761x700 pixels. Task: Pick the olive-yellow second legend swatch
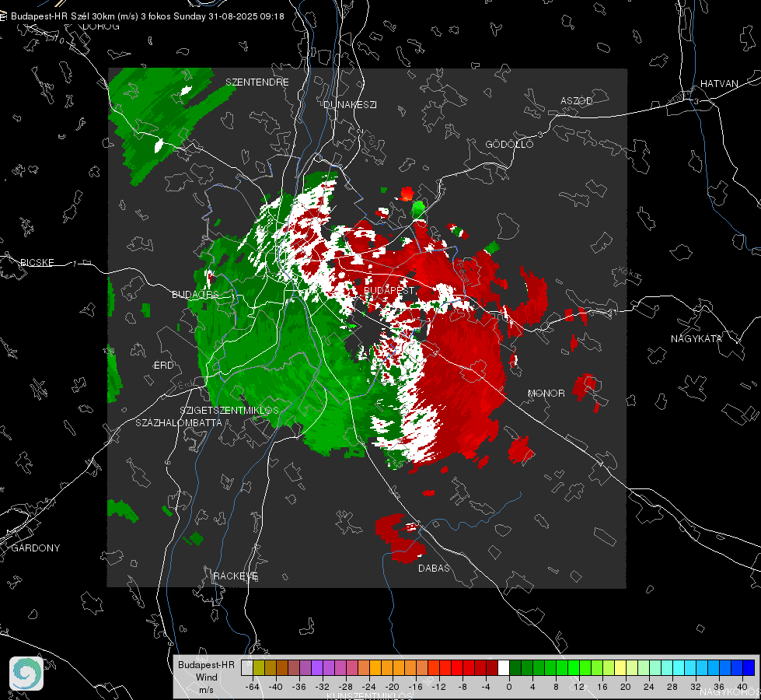click(259, 668)
